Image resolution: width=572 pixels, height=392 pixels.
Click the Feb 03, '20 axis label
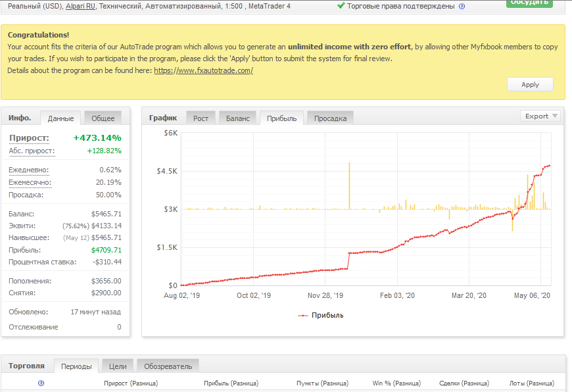[397, 295]
